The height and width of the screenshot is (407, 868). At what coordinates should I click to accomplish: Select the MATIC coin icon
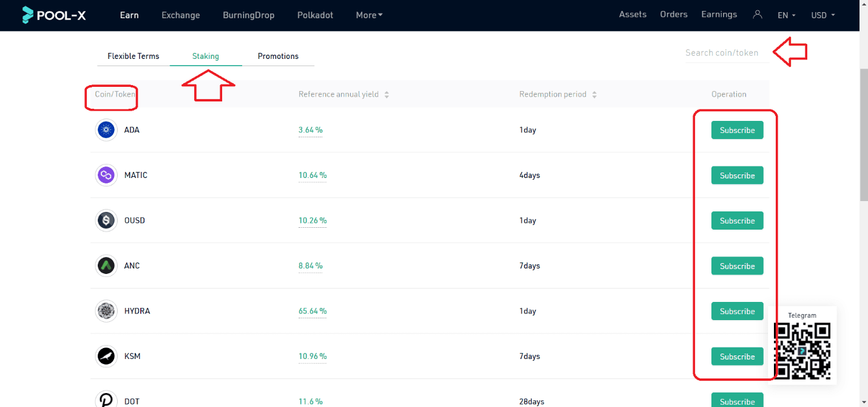tap(106, 175)
